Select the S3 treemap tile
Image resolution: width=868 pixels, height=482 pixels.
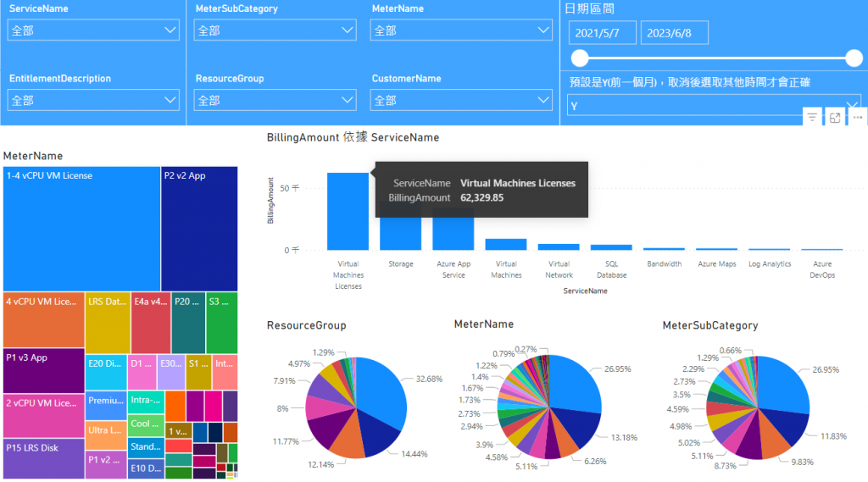pyautogui.click(x=222, y=324)
